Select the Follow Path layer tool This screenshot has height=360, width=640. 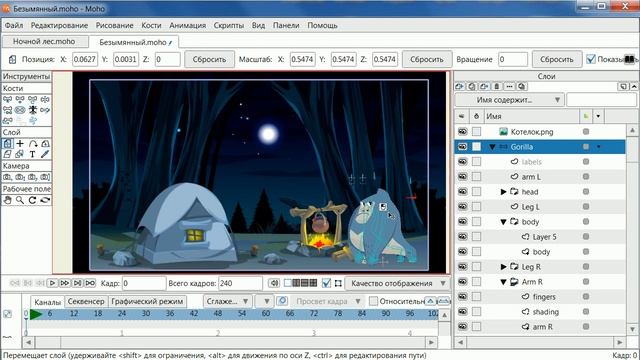[33, 144]
